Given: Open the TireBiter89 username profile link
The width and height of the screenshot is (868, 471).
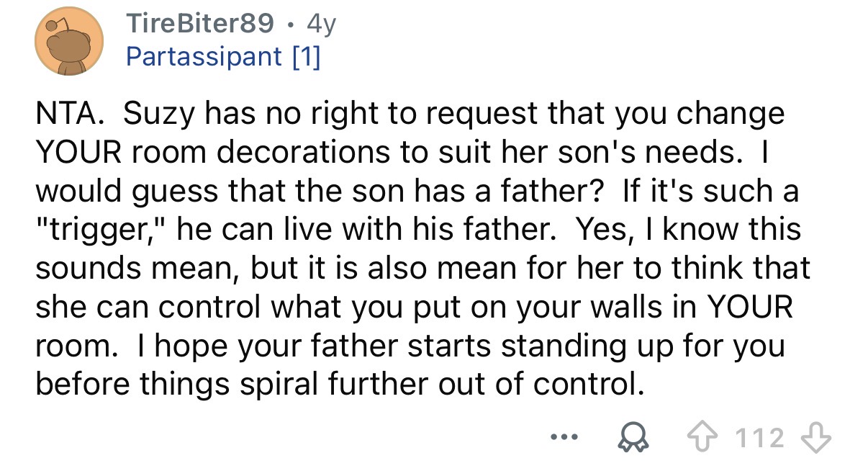Looking at the screenshot, I should coord(200,24).
